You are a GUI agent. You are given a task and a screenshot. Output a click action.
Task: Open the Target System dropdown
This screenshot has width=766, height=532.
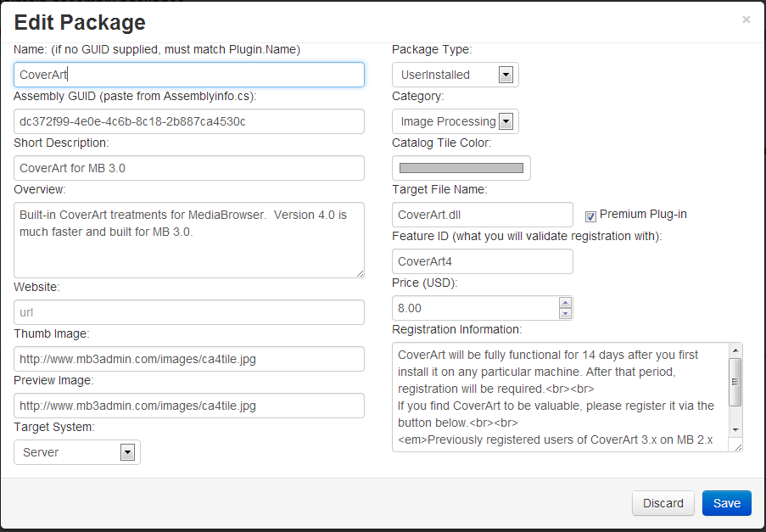(127, 452)
